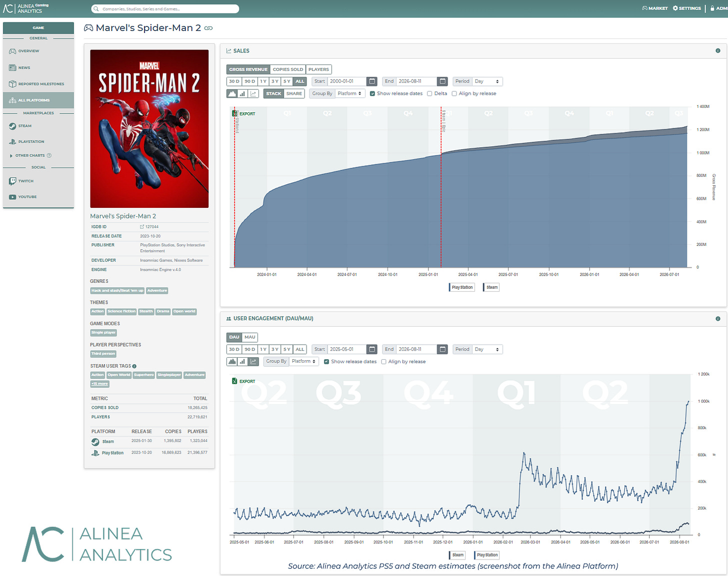The image size is (728, 576).
Task: Enable the Delta checkbox
Action: pos(429,93)
